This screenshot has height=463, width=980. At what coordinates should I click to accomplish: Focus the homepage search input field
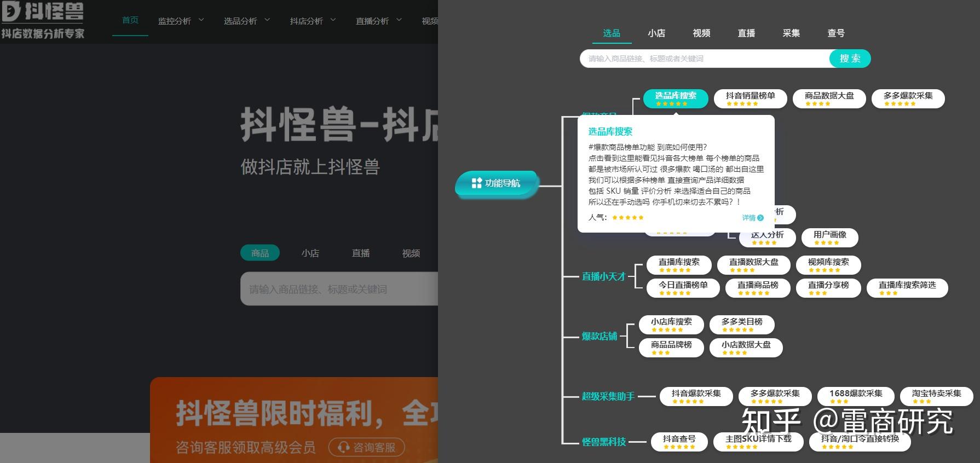(339, 289)
